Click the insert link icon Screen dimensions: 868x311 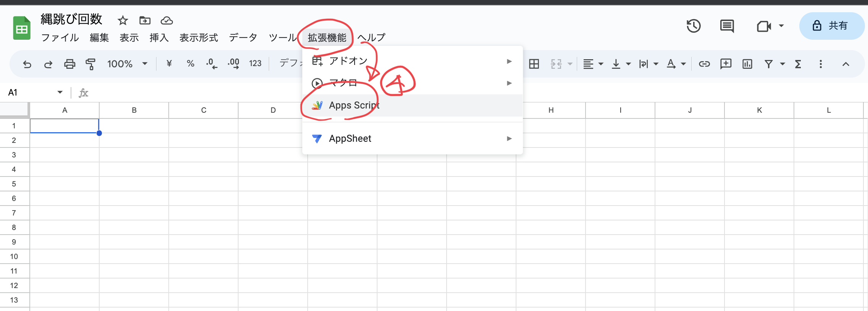coord(704,64)
